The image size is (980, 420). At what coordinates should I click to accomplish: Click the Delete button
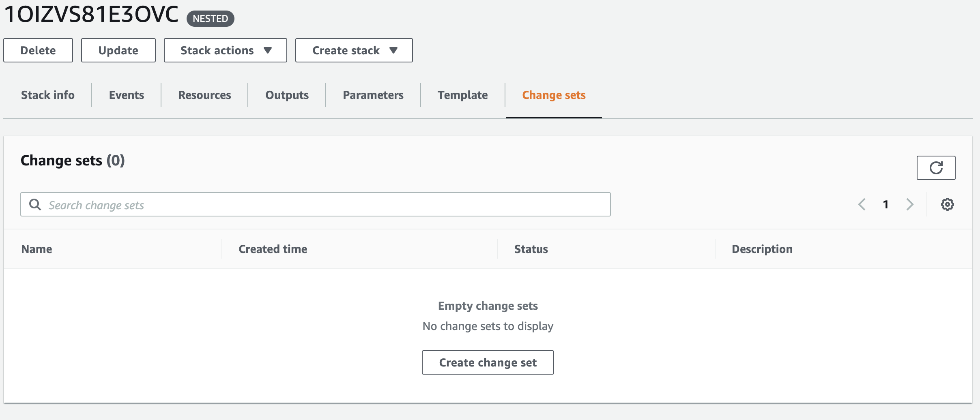38,50
